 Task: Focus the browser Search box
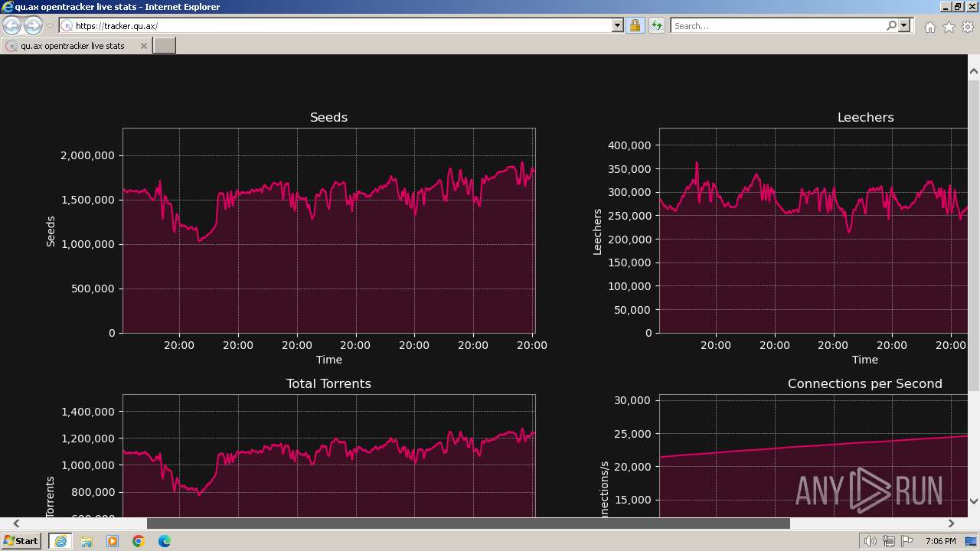tap(778, 26)
